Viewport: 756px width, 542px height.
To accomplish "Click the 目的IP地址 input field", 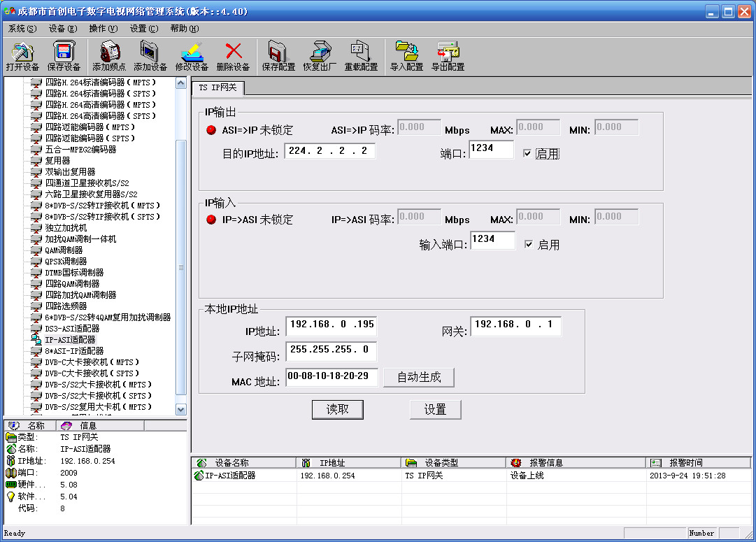I will tap(330, 151).
